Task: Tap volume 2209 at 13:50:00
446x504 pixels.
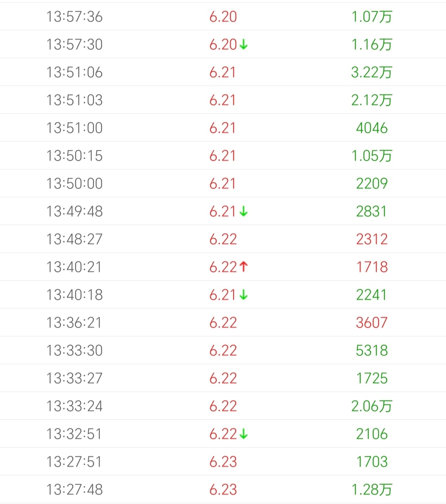Action: (372, 183)
